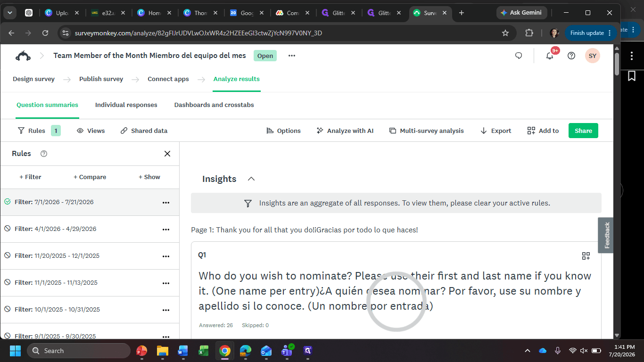Click the Q1 add-to-dashboard icon

point(586,256)
